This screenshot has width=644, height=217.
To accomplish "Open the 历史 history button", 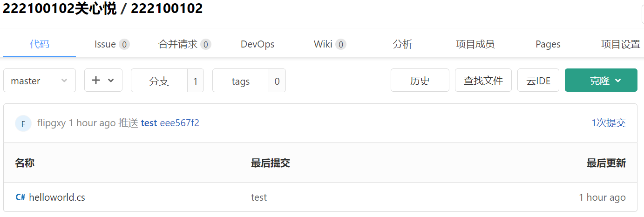I will (x=420, y=81).
